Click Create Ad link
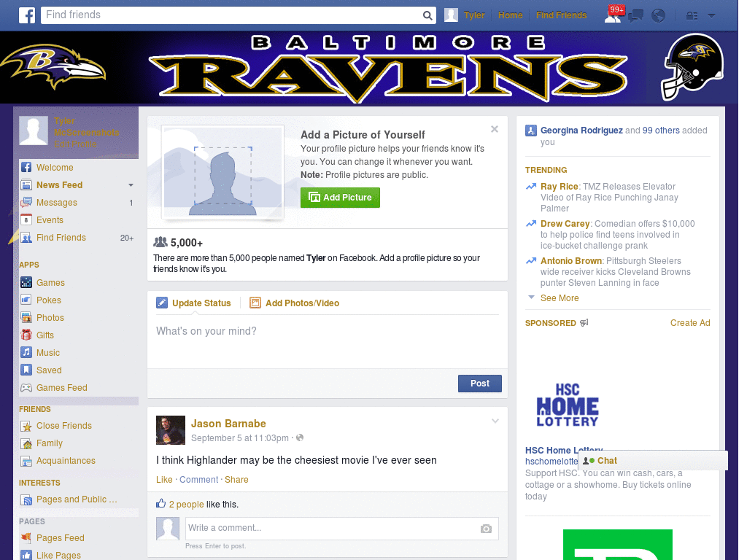This screenshot has height=560, width=747. click(690, 323)
